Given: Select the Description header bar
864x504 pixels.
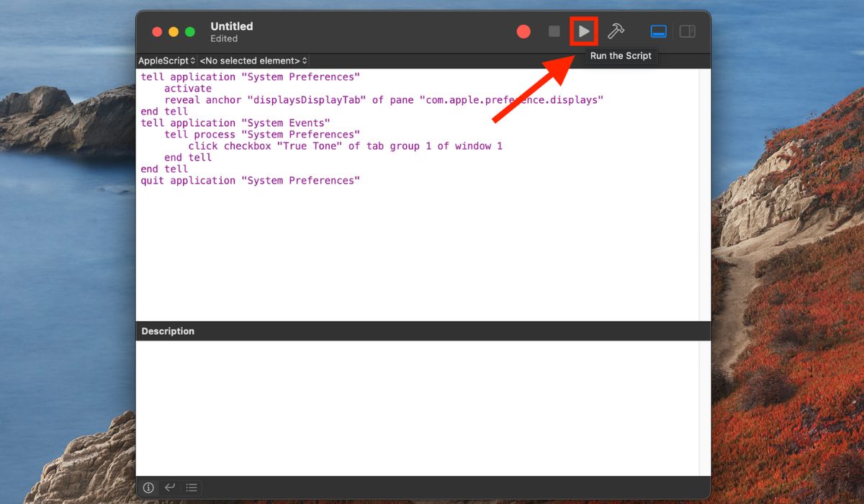Looking at the screenshot, I should click(418, 331).
